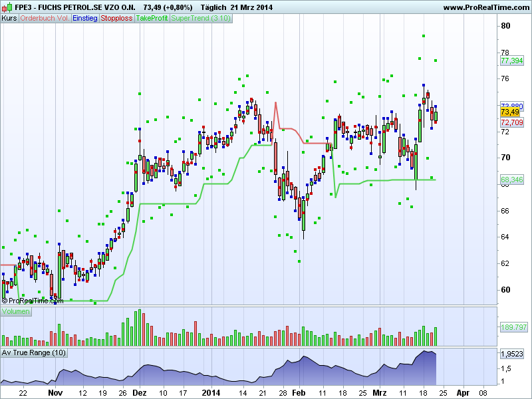Select the Kurs indicator label

point(10,18)
